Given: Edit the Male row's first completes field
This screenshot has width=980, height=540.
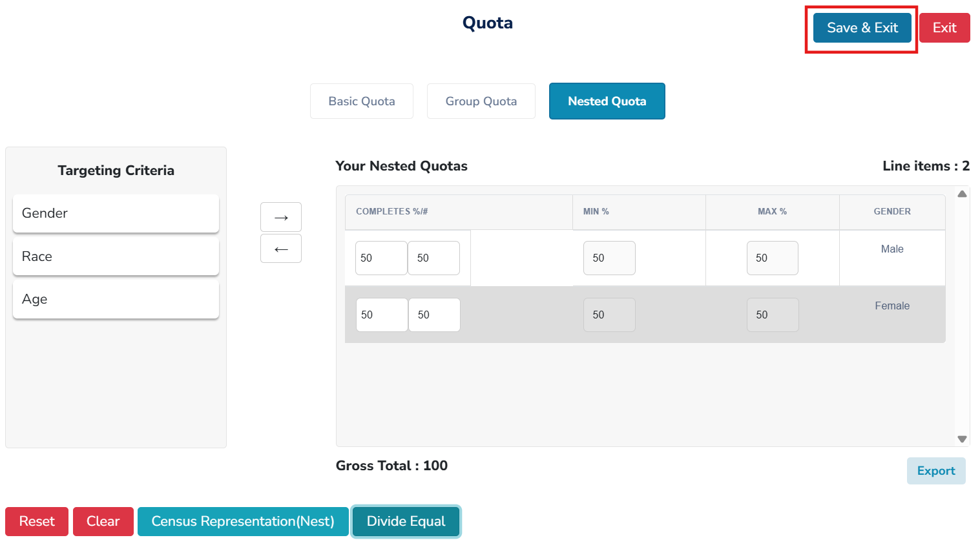Looking at the screenshot, I should click(x=381, y=258).
